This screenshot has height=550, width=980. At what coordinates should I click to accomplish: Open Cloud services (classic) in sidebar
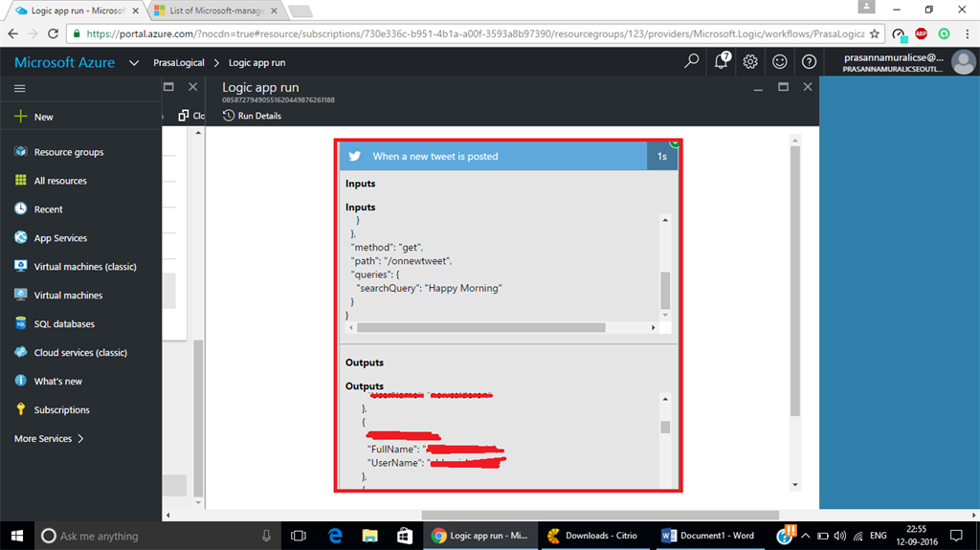pyautogui.click(x=80, y=353)
